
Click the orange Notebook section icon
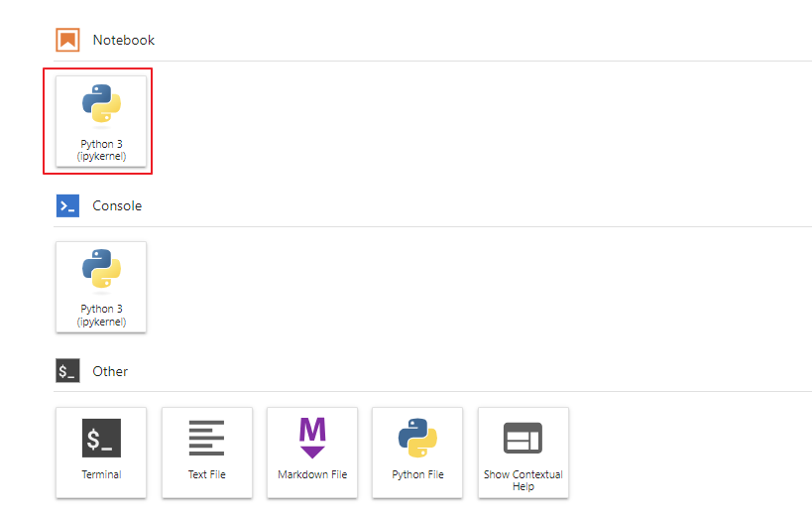(67, 40)
